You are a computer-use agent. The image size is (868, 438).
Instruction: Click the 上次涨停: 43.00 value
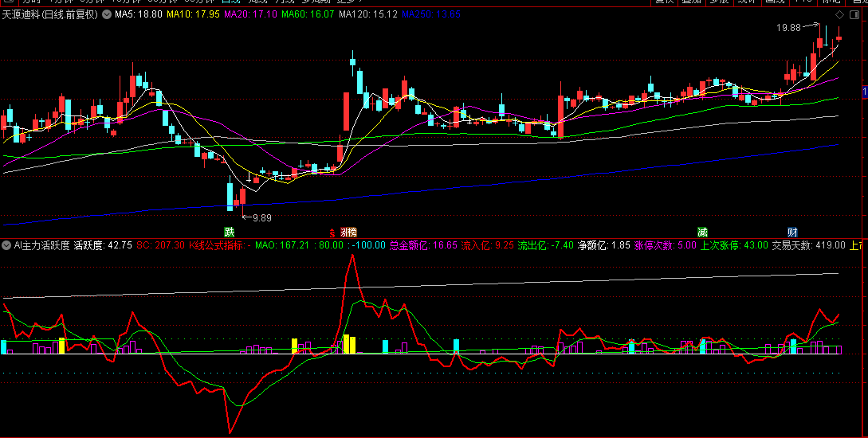click(x=735, y=245)
